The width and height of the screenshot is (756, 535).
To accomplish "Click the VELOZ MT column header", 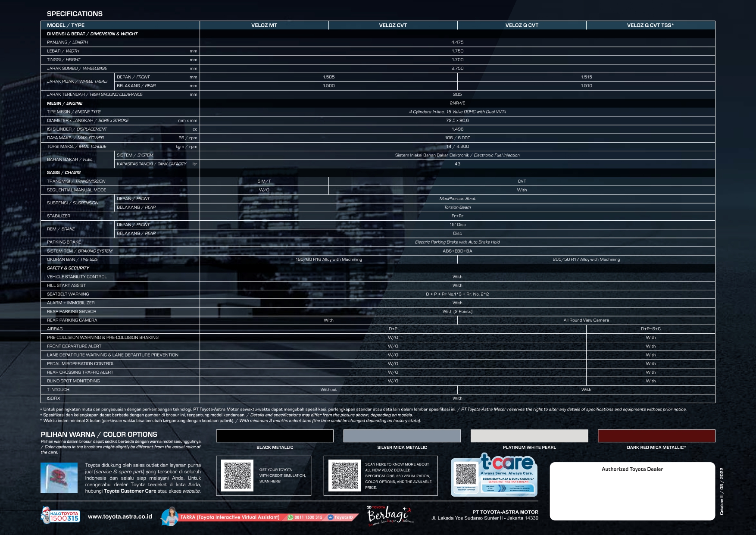I will (x=264, y=25).
